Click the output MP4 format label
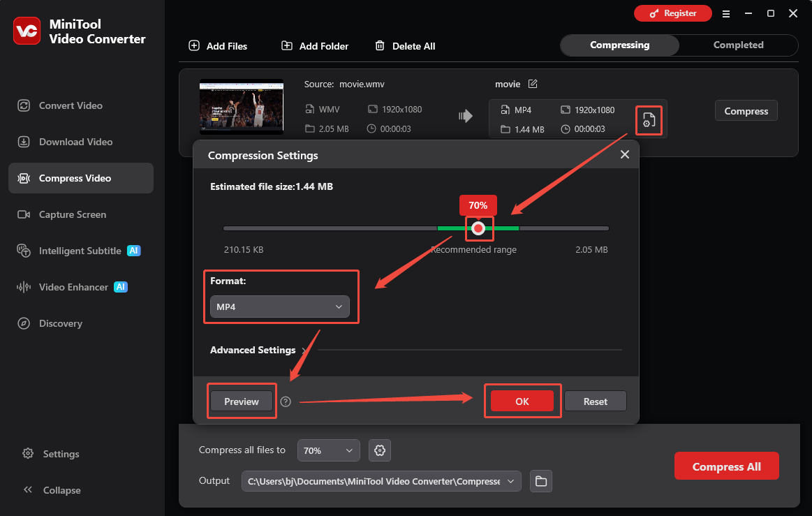Screen dimensions: 812x516 [523, 110]
